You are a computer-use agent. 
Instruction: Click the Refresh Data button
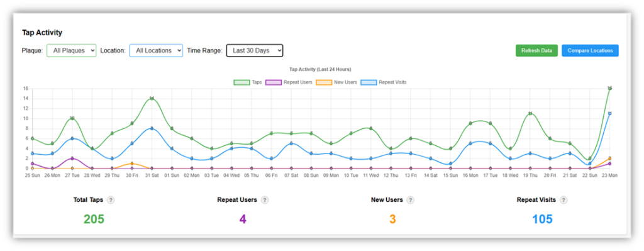[x=537, y=50]
